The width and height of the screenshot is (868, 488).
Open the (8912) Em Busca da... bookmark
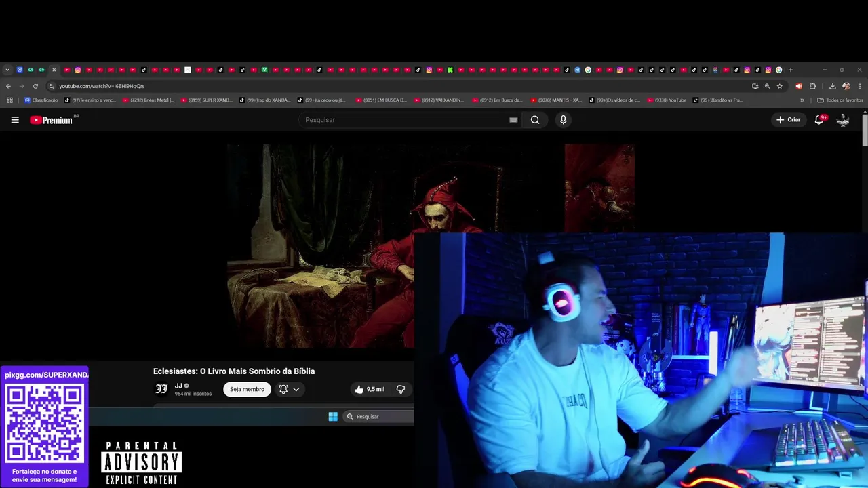pos(498,100)
